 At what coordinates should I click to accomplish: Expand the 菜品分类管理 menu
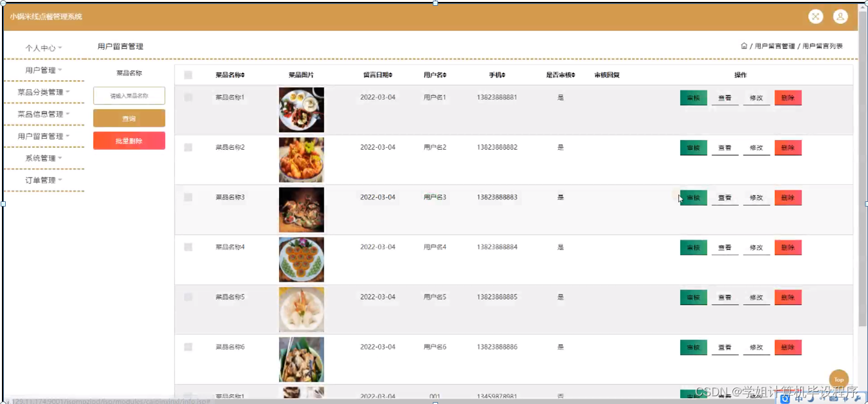[43, 92]
